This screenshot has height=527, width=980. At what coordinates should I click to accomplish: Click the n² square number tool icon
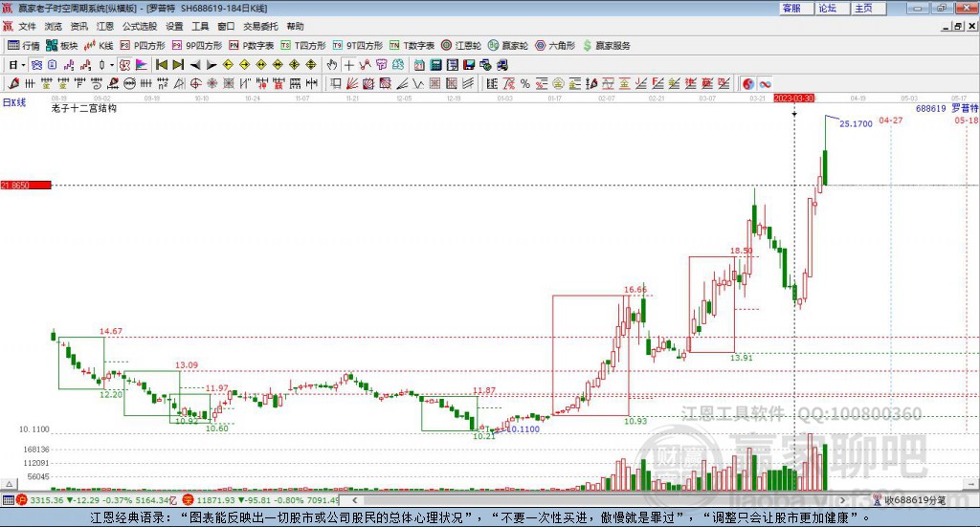(163, 83)
